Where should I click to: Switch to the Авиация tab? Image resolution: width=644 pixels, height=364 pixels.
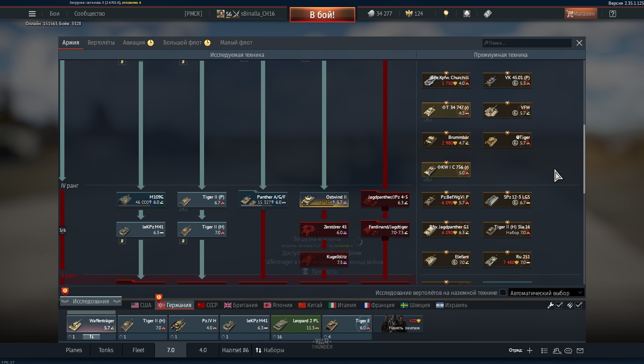pos(138,43)
